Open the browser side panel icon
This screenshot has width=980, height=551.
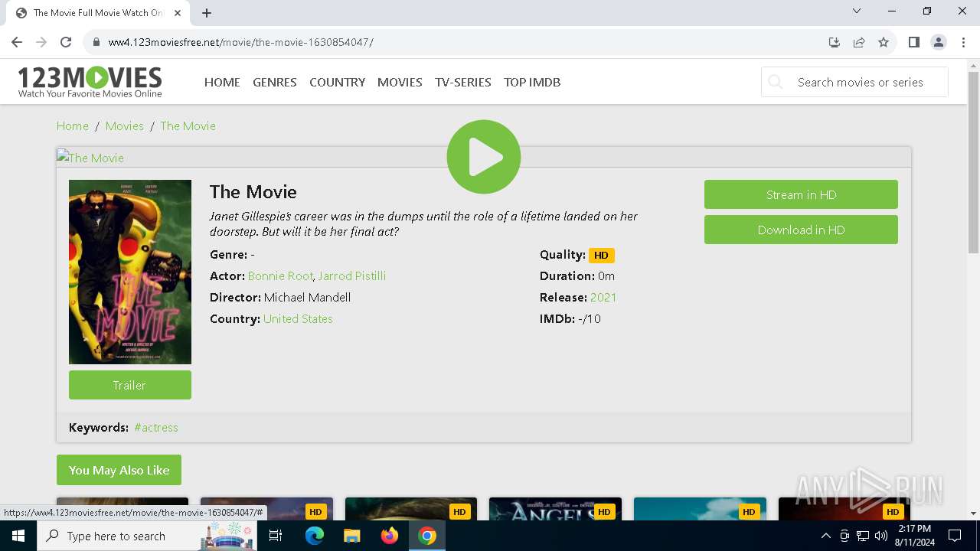pyautogui.click(x=913, y=42)
